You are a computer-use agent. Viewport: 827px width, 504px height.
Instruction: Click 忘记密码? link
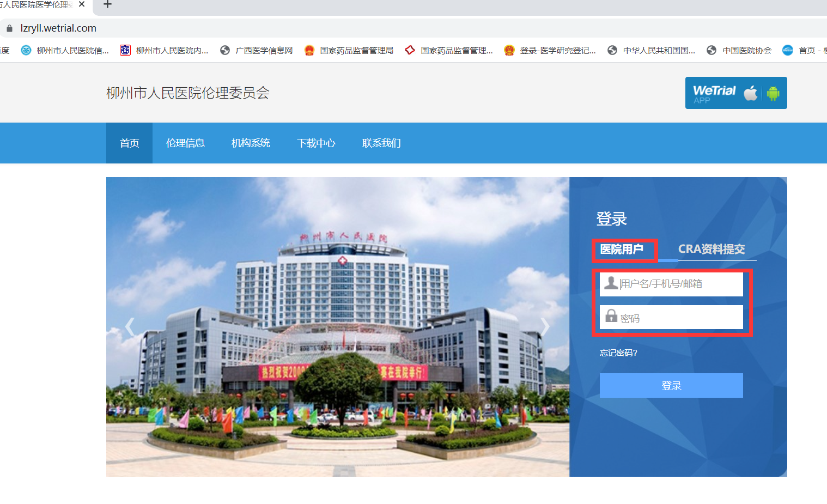point(618,353)
